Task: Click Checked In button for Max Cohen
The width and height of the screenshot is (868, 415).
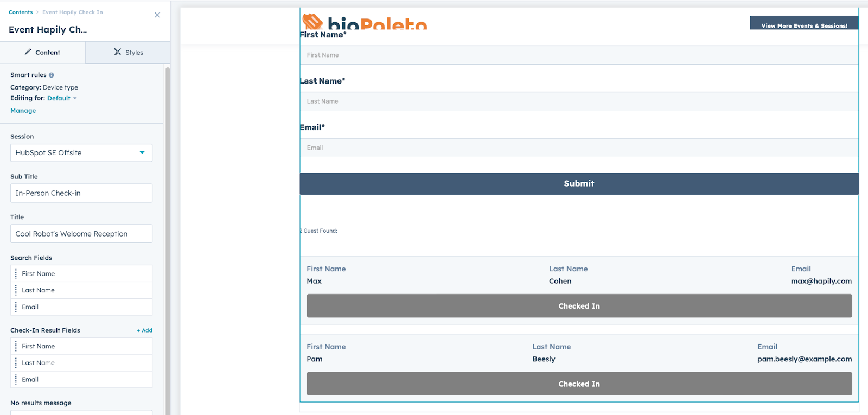Action: [x=579, y=306]
